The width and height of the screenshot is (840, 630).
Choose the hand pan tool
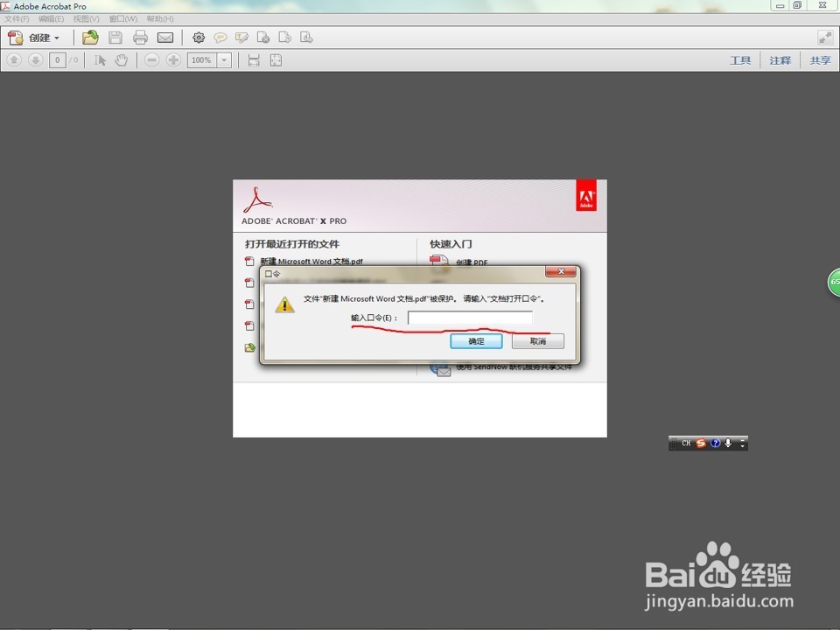tap(122, 60)
